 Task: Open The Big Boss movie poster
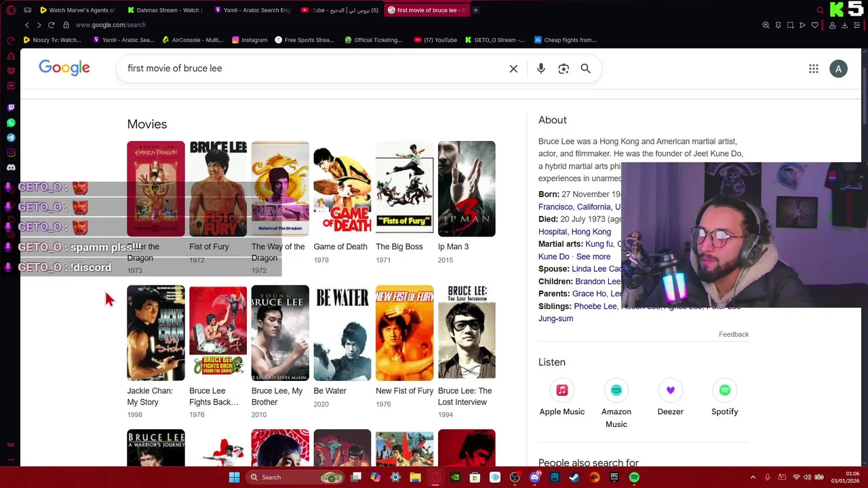coord(405,189)
